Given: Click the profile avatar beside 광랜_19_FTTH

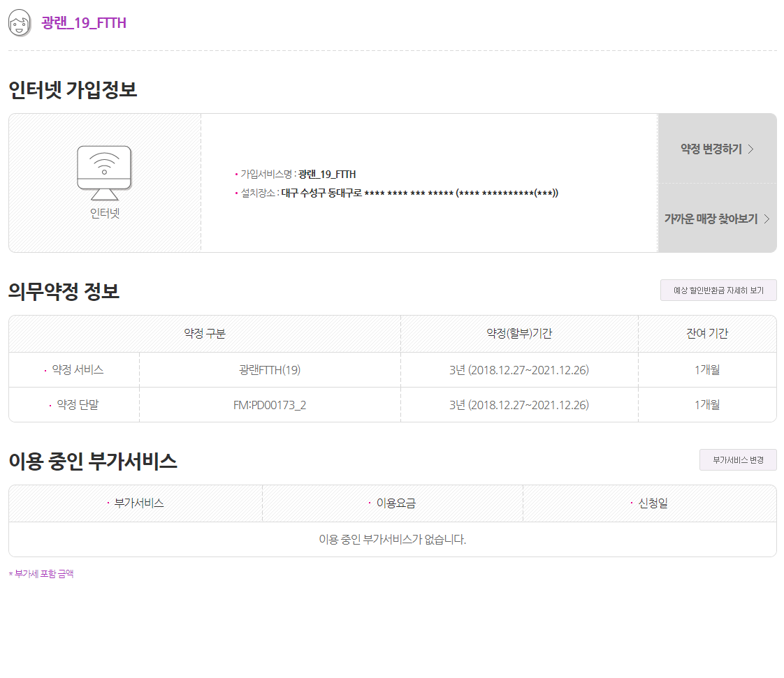Looking at the screenshot, I should (20, 22).
